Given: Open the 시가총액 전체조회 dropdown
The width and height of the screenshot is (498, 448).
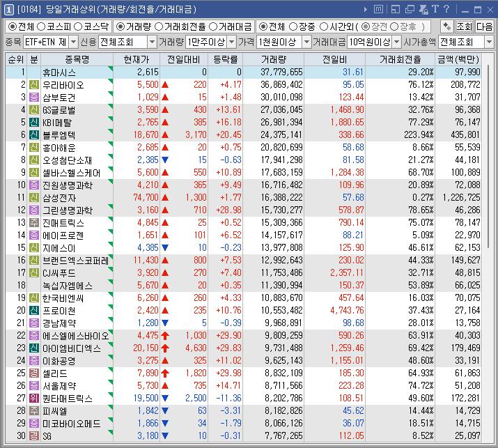Looking at the screenshot, I should coord(489,42).
